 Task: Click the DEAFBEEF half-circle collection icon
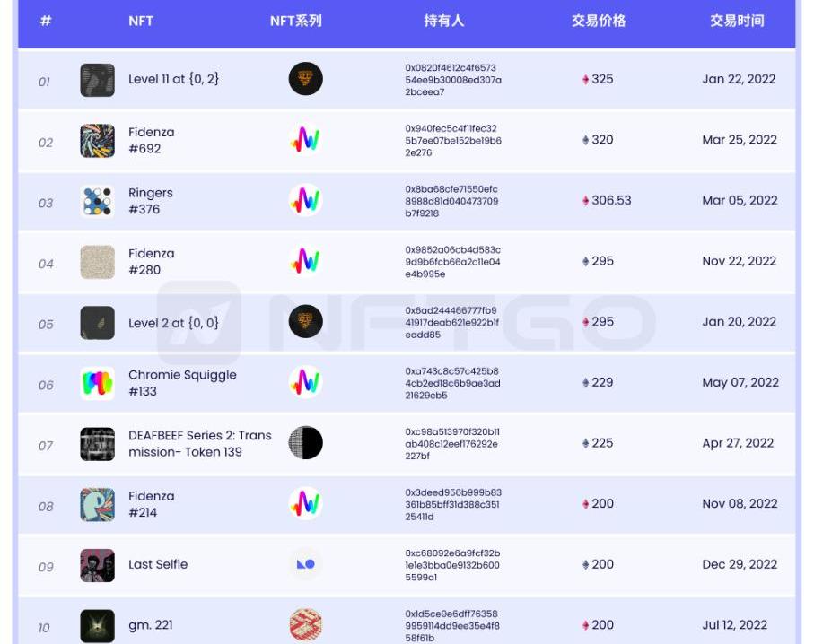point(305,443)
